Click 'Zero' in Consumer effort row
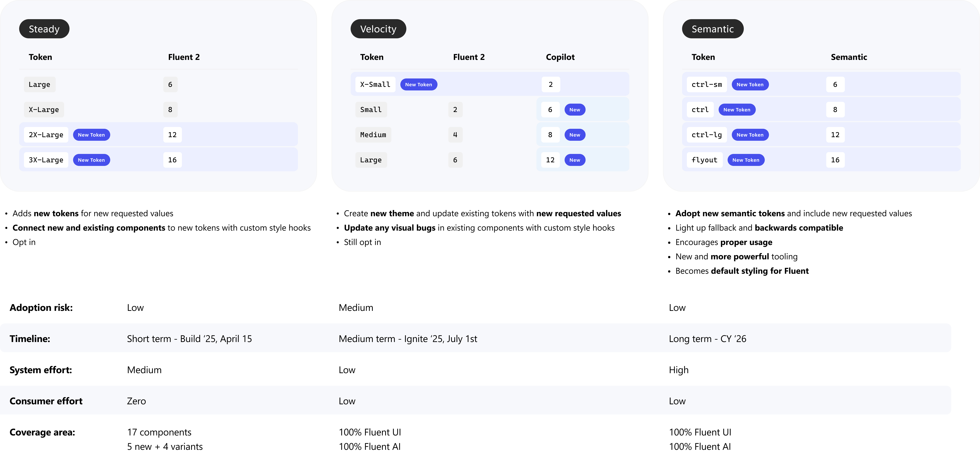 coord(137,401)
